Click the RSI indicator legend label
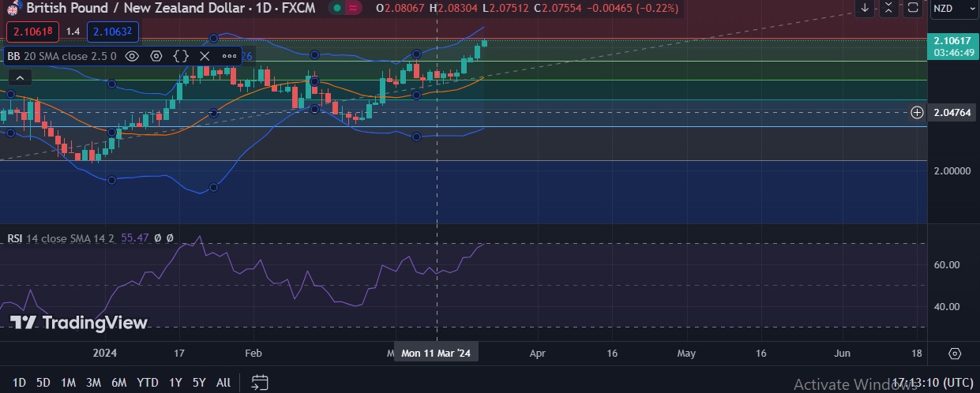The height and width of the screenshot is (393, 980). [15, 238]
